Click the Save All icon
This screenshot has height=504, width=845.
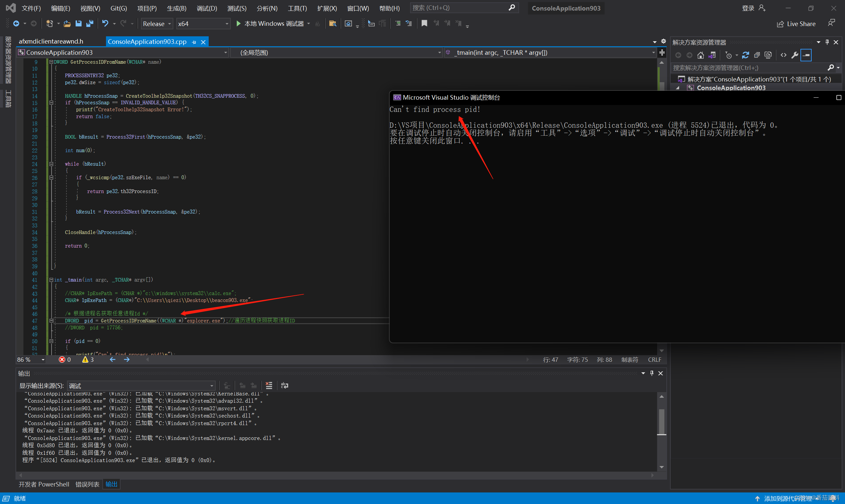point(90,23)
